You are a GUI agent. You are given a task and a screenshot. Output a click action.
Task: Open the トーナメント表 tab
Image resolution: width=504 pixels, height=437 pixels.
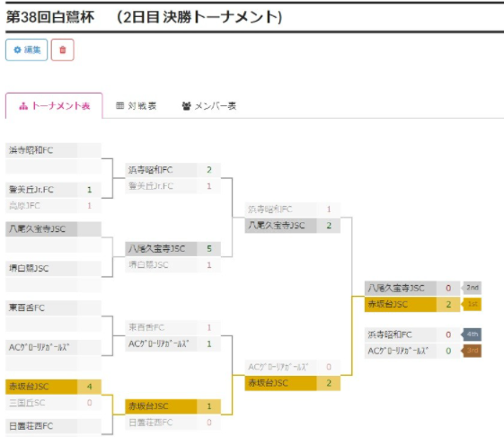pyautogui.click(x=54, y=106)
